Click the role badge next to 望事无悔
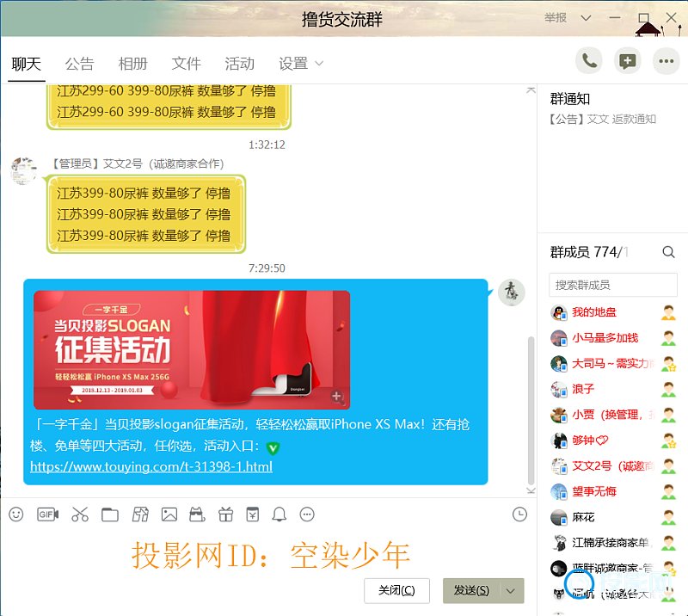The width and height of the screenshot is (688, 616). (668, 492)
